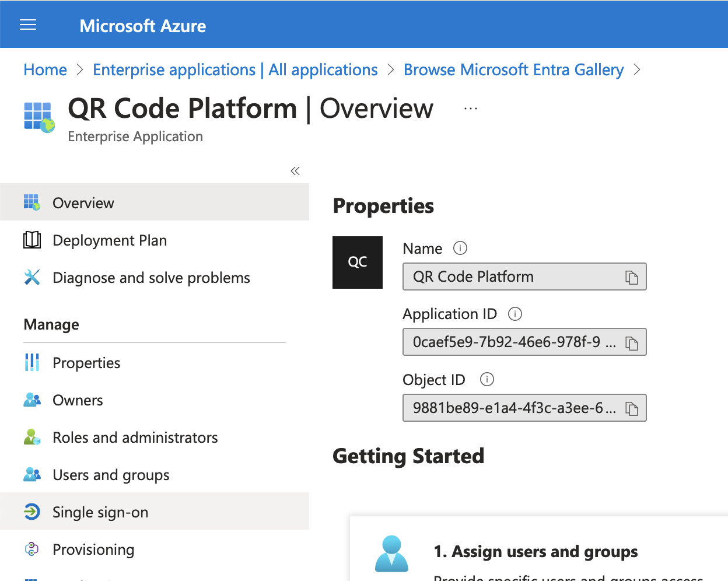The image size is (728, 581).
Task: Click the Object ID field
Action: [524, 408]
